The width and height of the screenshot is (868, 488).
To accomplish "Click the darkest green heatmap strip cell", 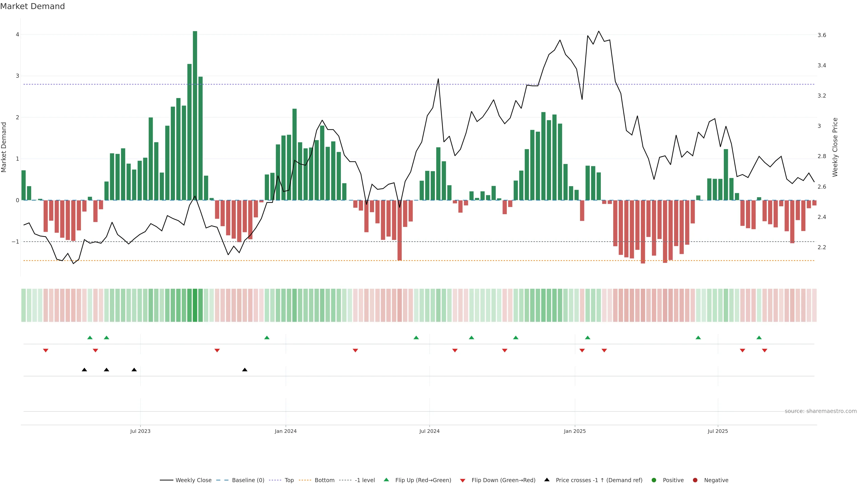I will [x=195, y=305].
